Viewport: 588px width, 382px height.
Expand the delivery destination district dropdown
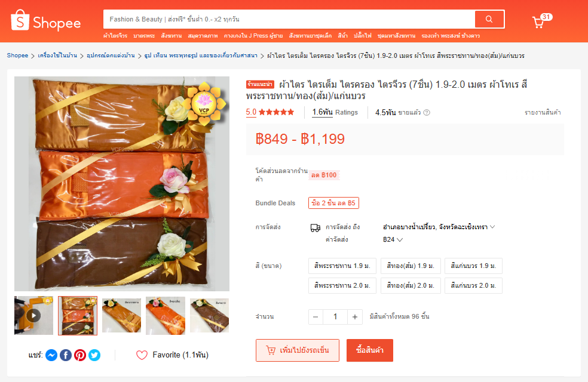(439, 227)
